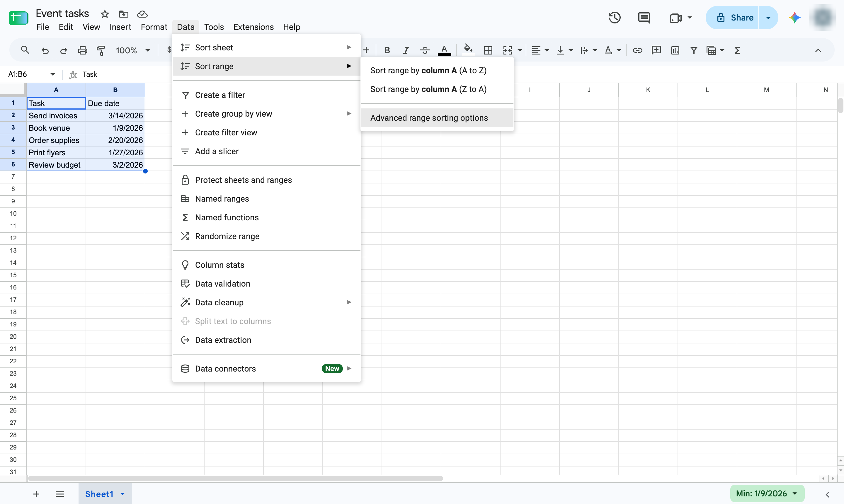The width and height of the screenshot is (844, 504).
Task: Click the Insert comment icon
Action: pos(656,51)
